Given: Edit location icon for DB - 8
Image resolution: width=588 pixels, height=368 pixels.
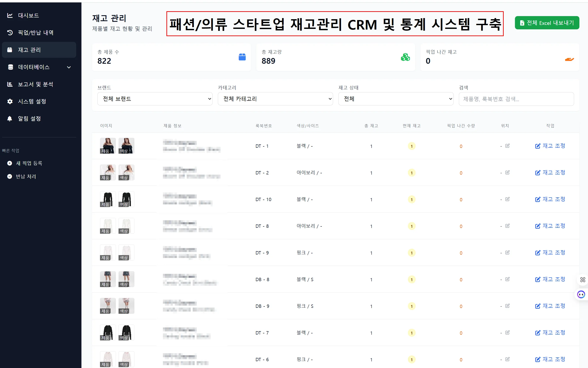Looking at the screenshot, I should tap(507, 279).
